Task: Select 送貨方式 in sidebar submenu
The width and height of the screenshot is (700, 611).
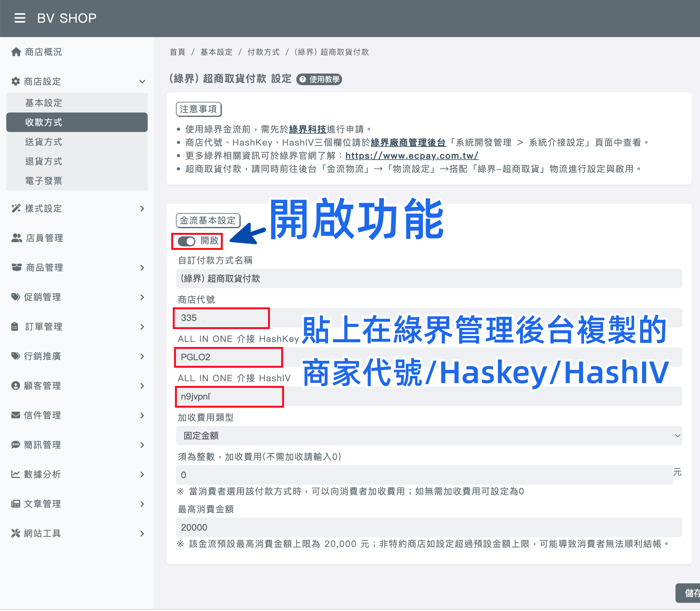Action: tap(77, 141)
